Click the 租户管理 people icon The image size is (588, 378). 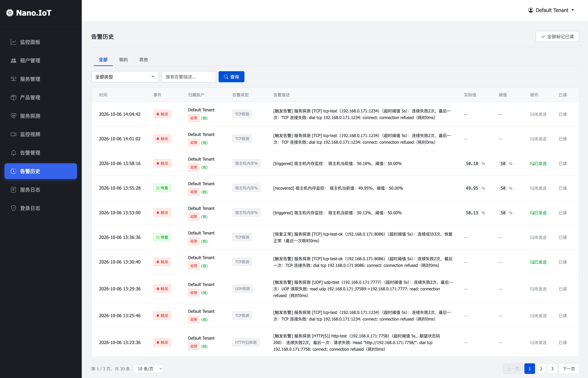tap(13, 61)
